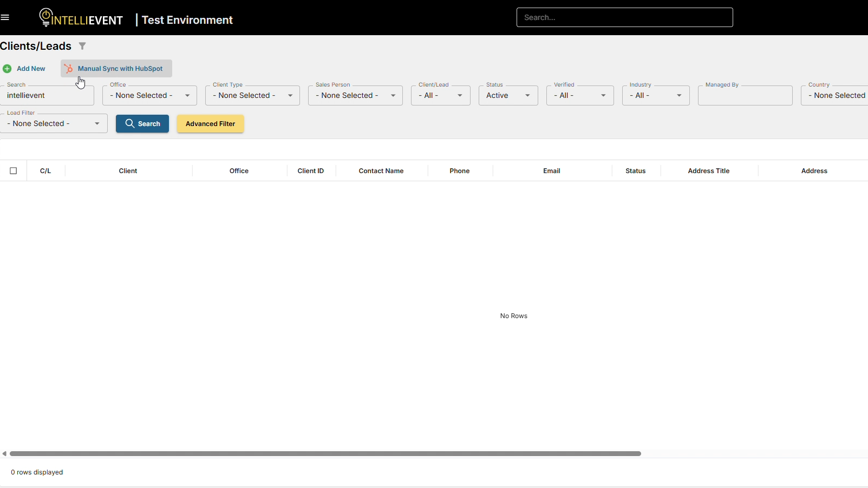
Task: Open the Country dropdown
Action: [x=834, y=96]
